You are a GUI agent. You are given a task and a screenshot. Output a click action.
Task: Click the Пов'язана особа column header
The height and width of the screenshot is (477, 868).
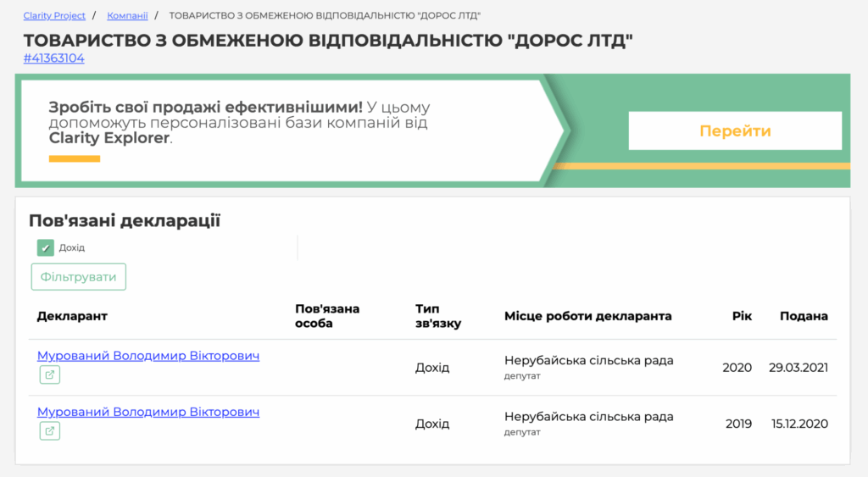[x=327, y=316]
